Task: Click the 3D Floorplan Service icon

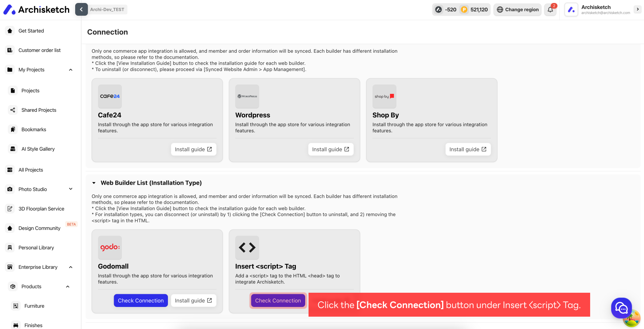Action: tap(10, 209)
